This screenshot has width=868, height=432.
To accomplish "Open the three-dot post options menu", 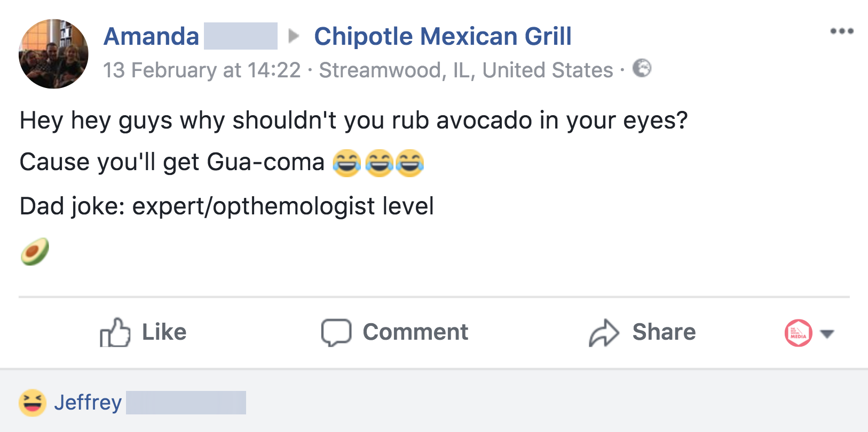I will pos(841,31).
